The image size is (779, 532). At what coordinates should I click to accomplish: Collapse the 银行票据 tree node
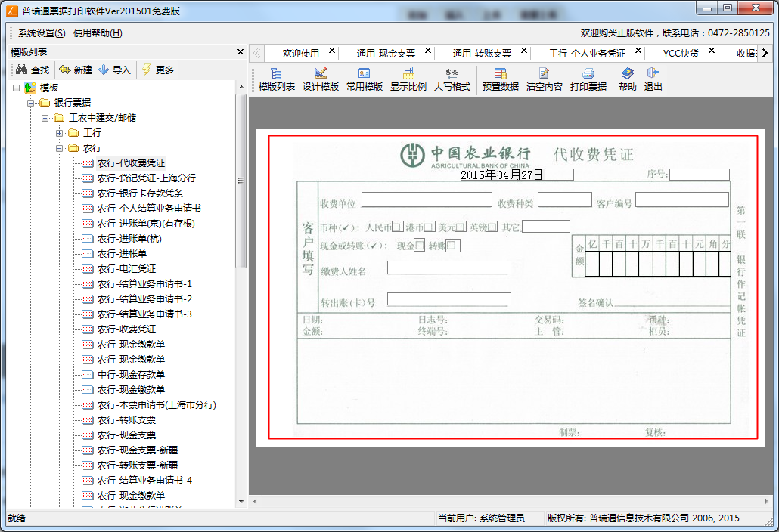(31, 103)
